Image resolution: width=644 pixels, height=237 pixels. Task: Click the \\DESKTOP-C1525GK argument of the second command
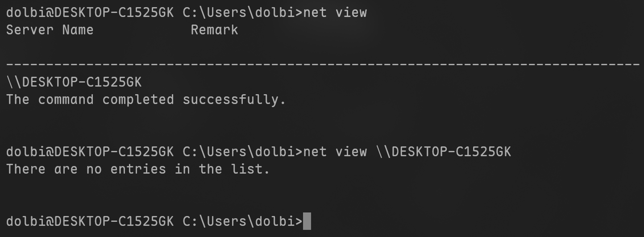click(443, 152)
